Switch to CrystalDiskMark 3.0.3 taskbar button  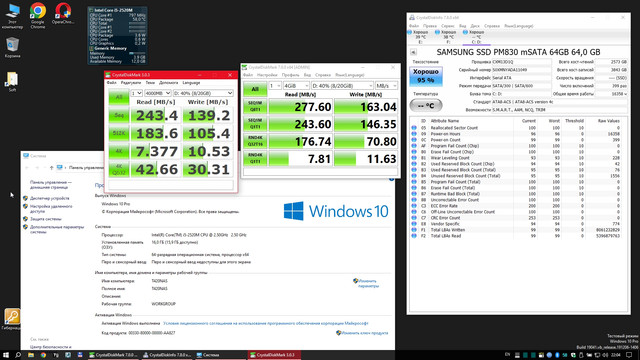pos(274,355)
